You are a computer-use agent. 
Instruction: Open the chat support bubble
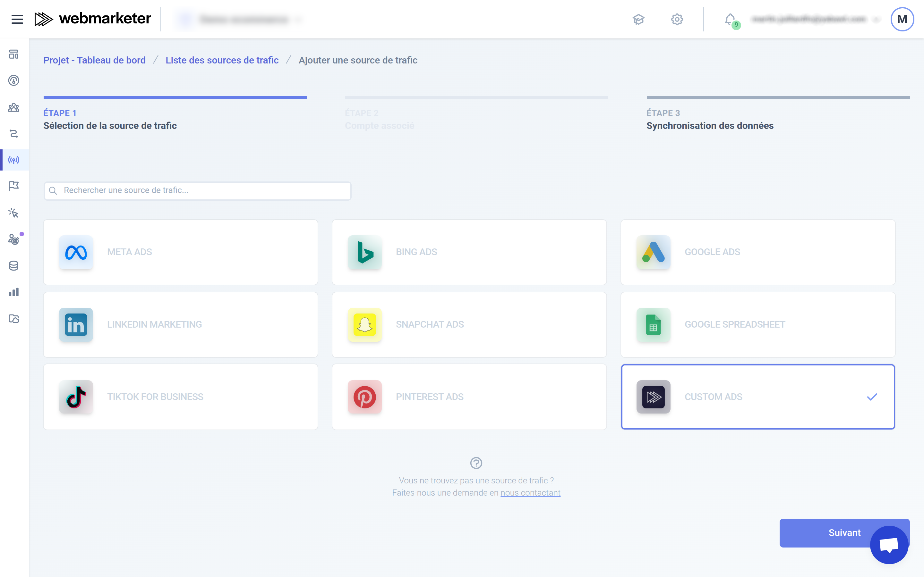coord(889,545)
